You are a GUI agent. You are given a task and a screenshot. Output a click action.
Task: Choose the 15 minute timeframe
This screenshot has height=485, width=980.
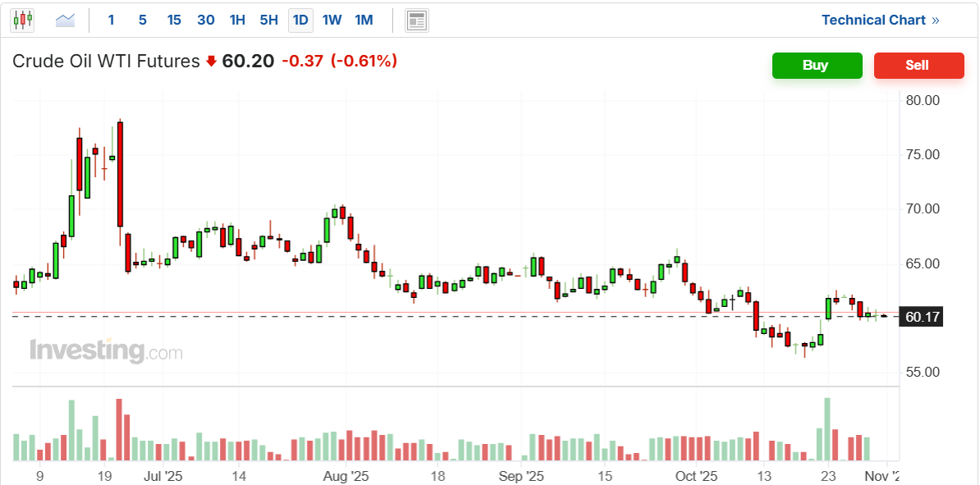coord(174,20)
